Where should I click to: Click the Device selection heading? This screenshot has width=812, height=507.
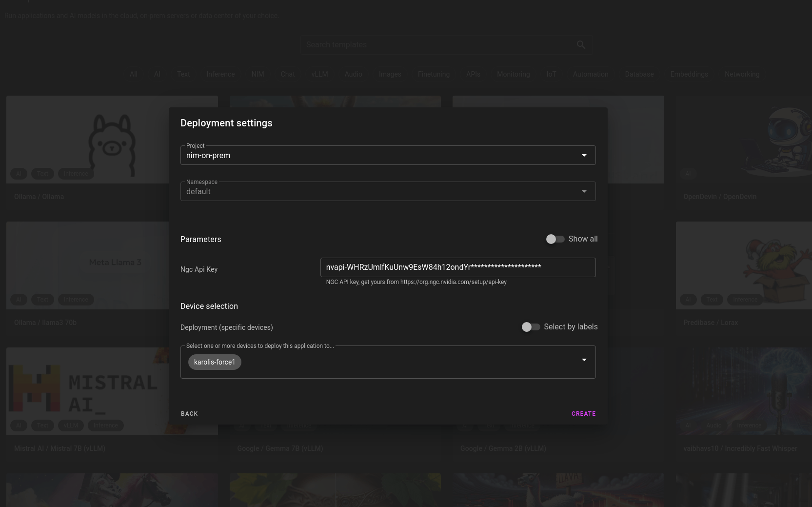pos(209,306)
